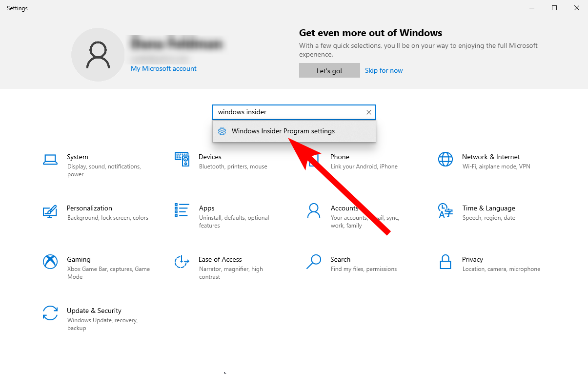Open the Gaming Xbox icon
The height and width of the screenshot is (374, 588).
pos(50,262)
